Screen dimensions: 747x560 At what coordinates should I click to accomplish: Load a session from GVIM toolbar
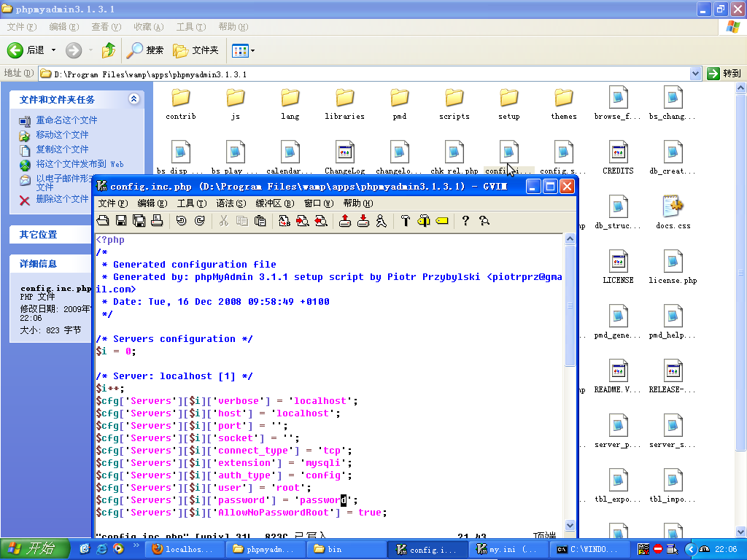pos(345,220)
